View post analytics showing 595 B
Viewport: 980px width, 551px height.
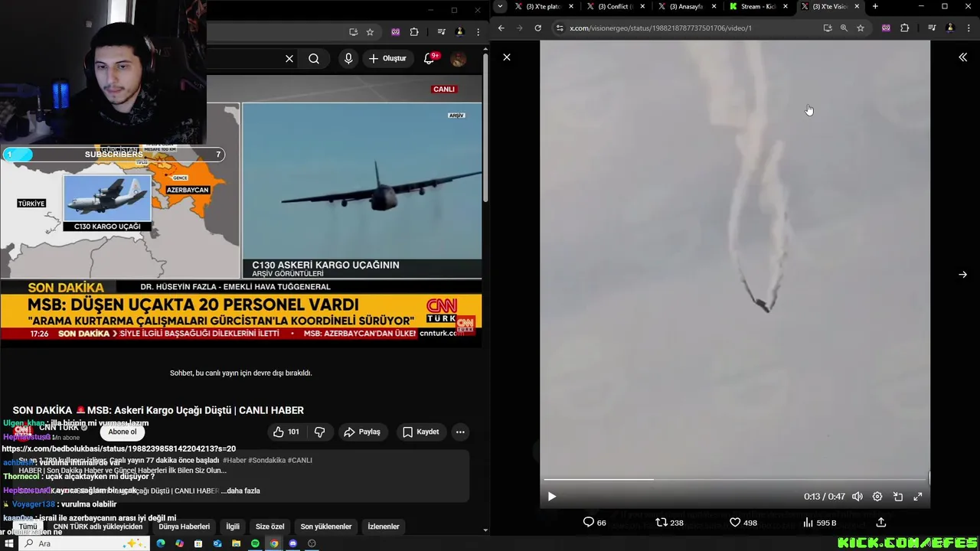click(x=819, y=523)
